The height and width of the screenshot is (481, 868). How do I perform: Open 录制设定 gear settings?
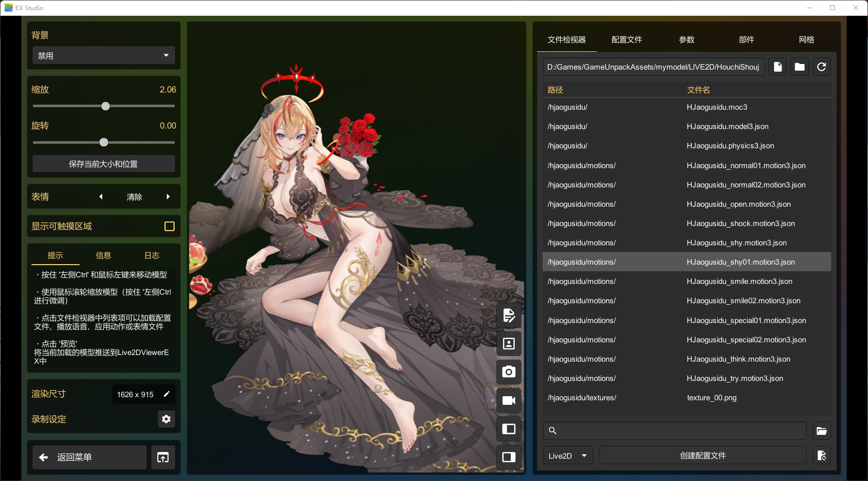166,419
